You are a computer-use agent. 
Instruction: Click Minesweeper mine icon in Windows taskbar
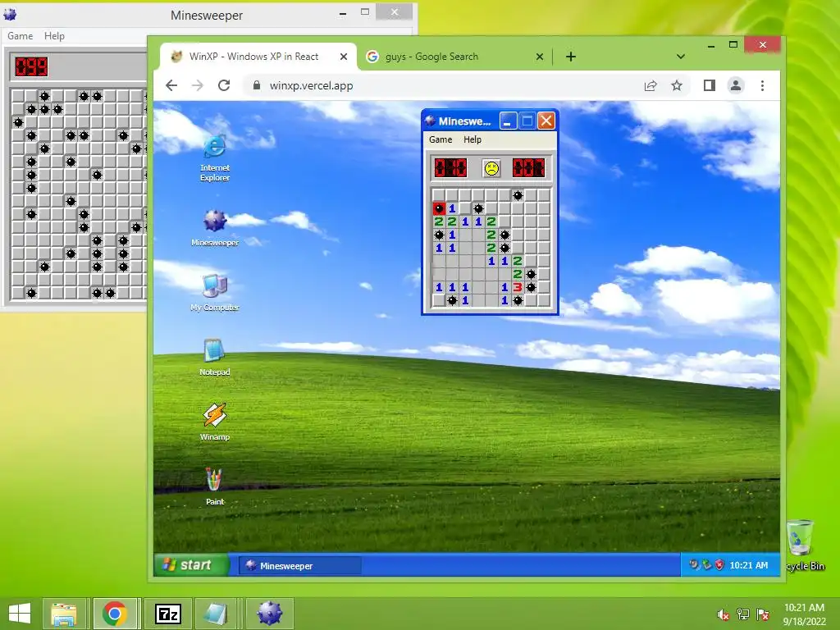269,614
